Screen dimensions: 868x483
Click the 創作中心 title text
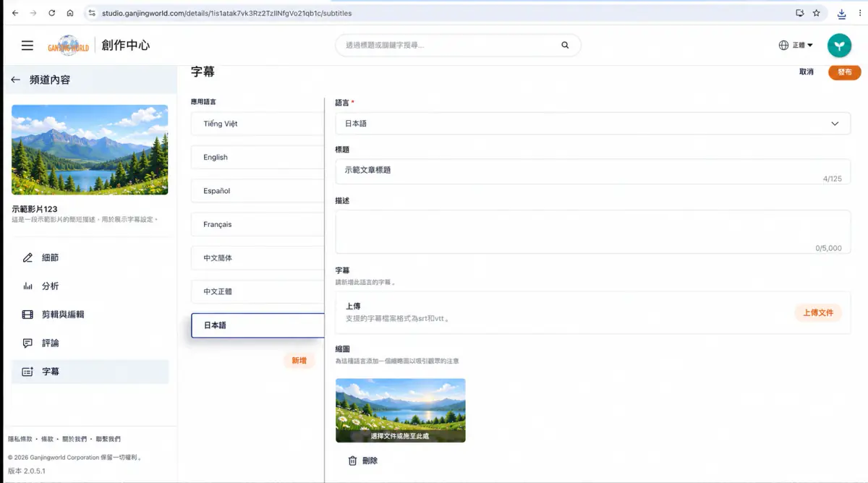pyautogui.click(x=126, y=45)
